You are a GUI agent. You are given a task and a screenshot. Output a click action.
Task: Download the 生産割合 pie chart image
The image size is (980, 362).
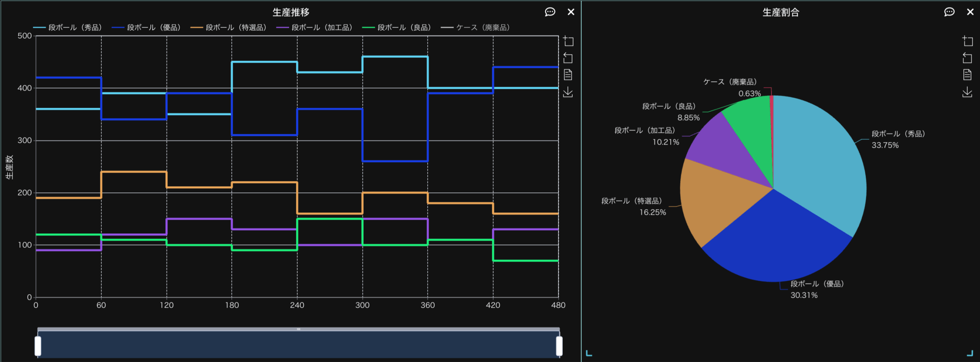[x=967, y=92]
